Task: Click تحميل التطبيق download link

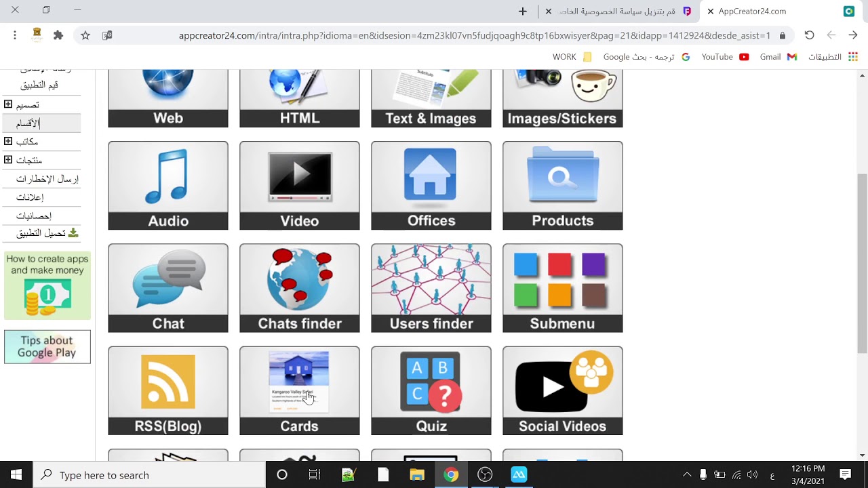Action: (47, 233)
